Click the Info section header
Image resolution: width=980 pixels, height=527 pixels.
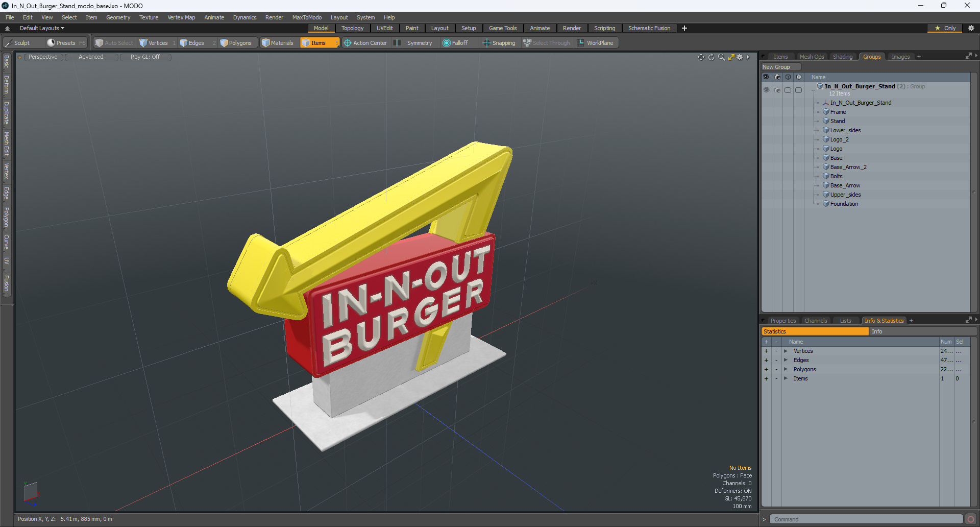click(x=923, y=331)
